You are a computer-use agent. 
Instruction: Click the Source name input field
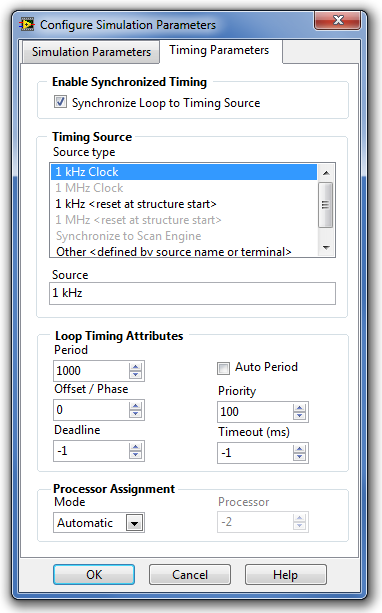(x=192, y=293)
